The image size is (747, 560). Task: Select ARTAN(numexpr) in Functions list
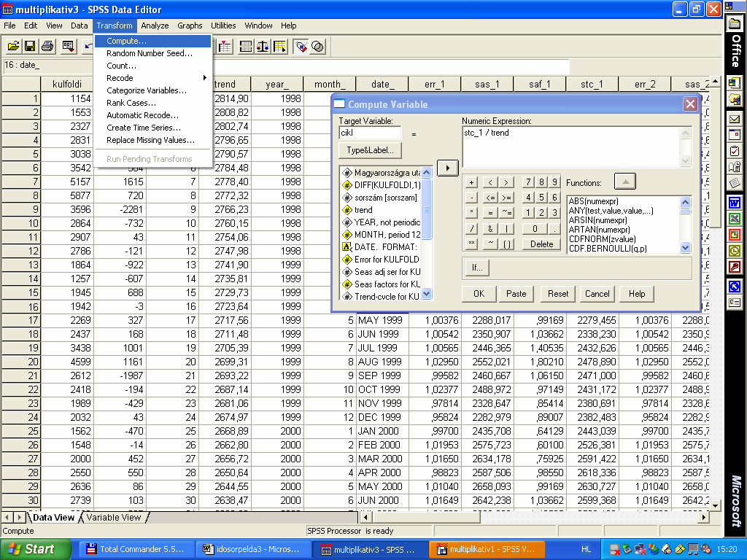[600, 230]
